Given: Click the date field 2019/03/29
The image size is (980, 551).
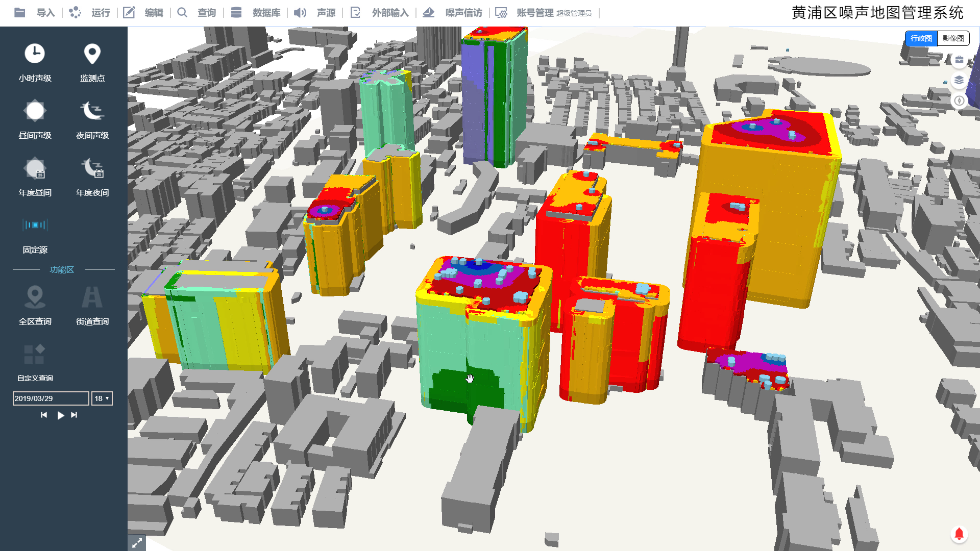Looking at the screenshot, I should click(51, 398).
